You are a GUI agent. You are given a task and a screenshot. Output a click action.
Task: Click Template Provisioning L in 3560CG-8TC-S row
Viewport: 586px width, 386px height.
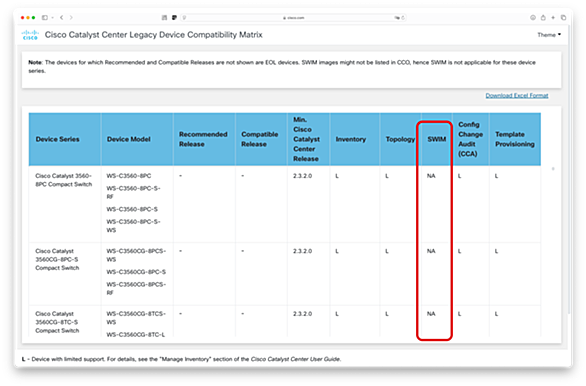pyautogui.click(x=496, y=314)
